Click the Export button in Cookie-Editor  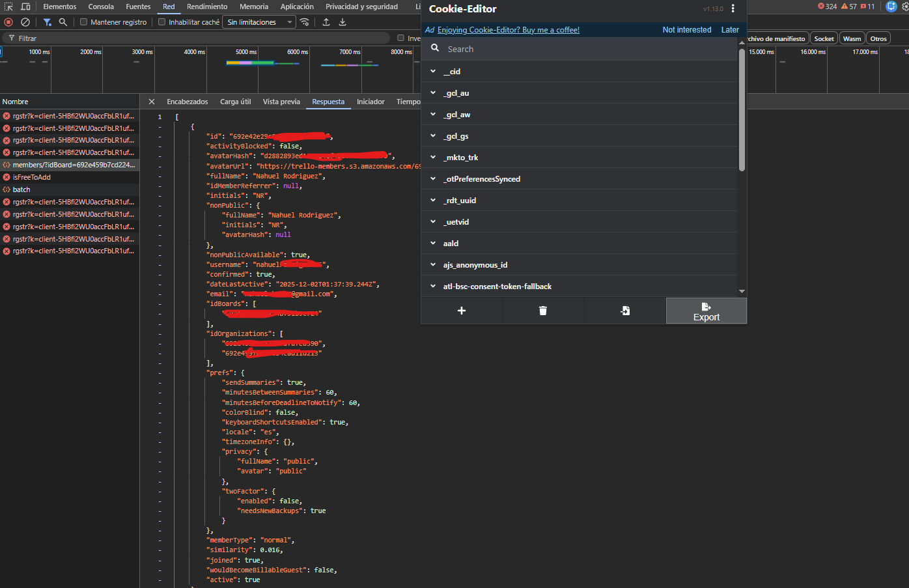pyautogui.click(x=706, y=311)
